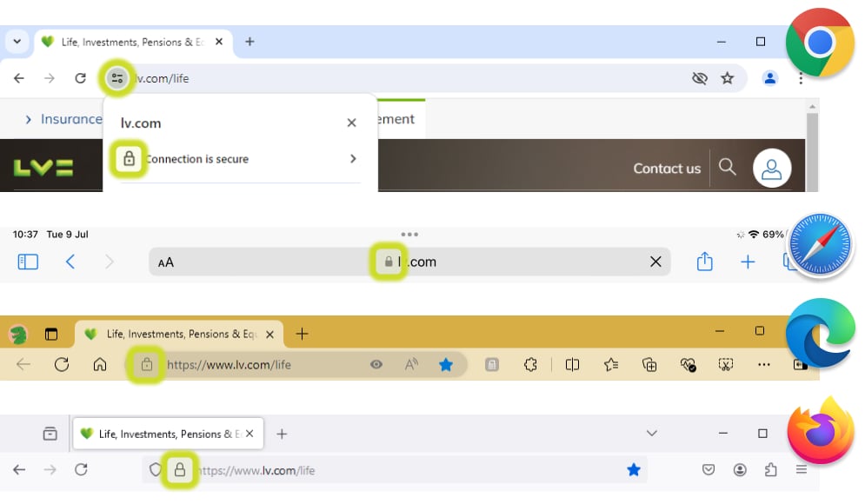Go back using Safari's blue chevron
The image size is (865, 504).
tap(70, 262)
